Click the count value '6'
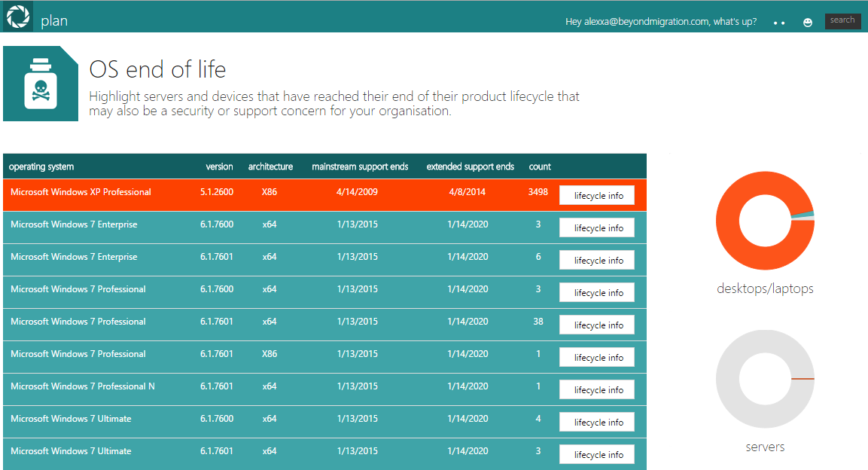868x470 pixels. [x=538, y=257]
